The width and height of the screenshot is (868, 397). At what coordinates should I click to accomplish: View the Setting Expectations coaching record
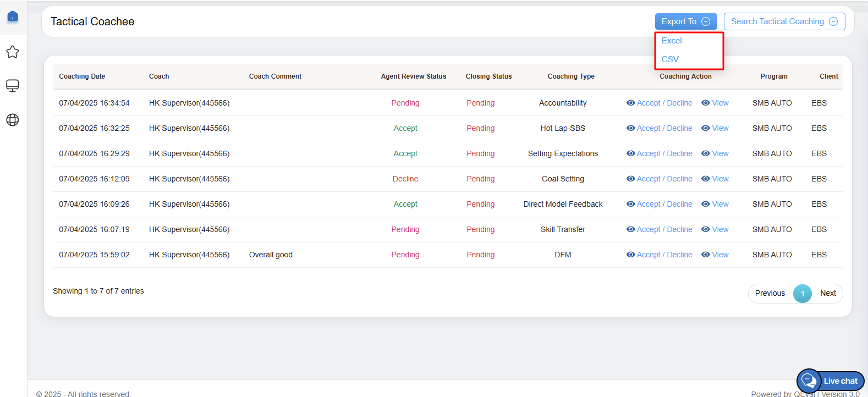click(719, 153)
